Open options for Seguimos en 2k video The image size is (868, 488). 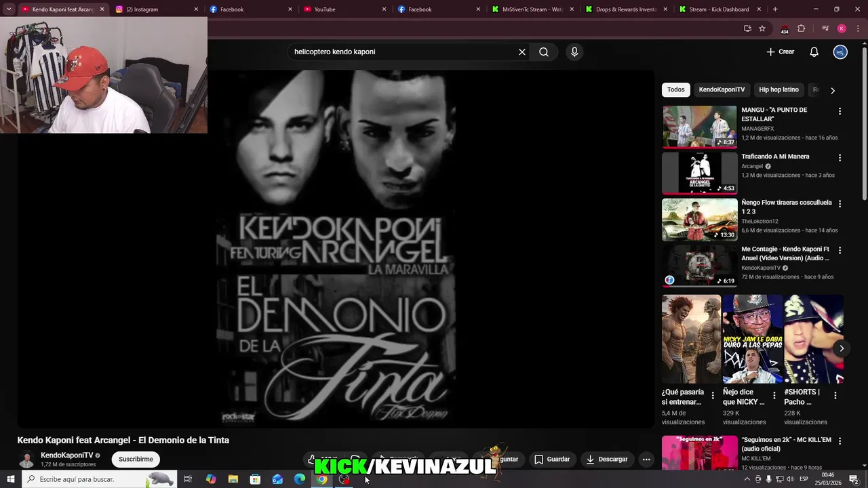pos(840,441)
